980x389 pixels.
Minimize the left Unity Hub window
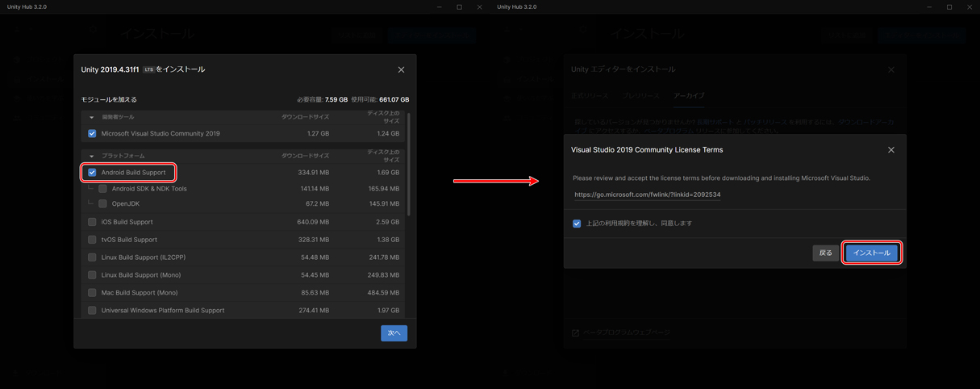440,6
